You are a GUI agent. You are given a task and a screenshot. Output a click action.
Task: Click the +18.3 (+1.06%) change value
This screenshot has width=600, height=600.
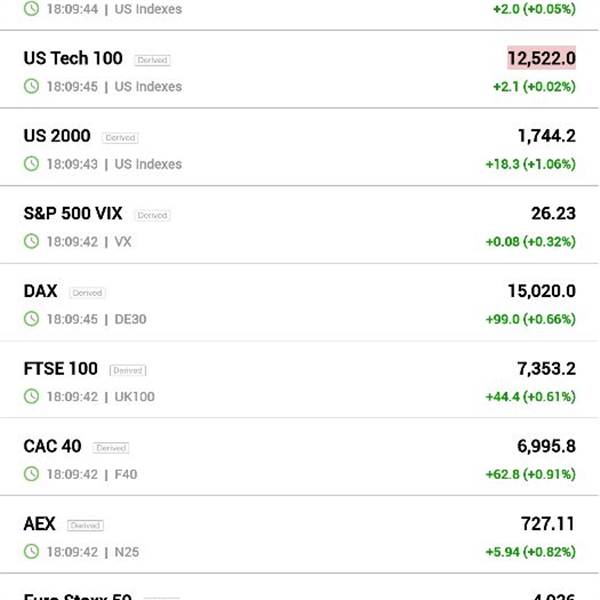tap(531, 164)
